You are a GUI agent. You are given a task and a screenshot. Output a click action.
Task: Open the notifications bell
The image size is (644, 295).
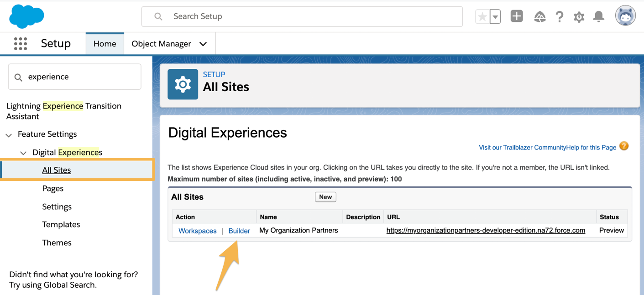[598, 16]
